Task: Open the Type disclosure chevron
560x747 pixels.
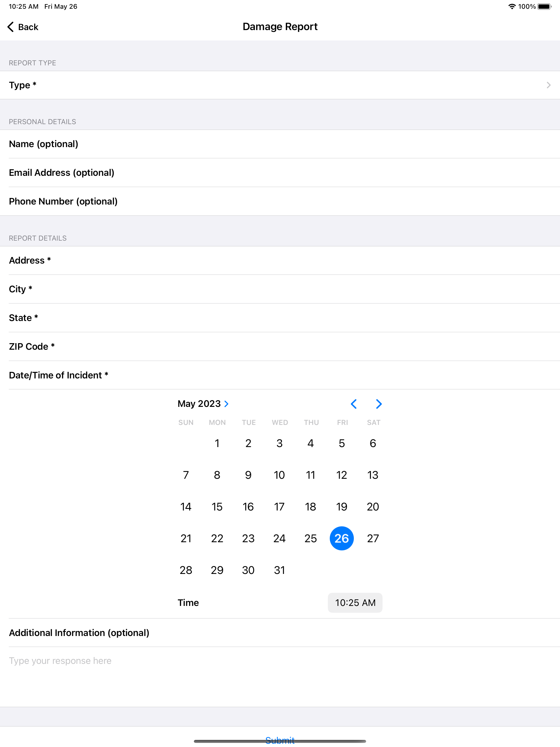Action: coord(549,85)
